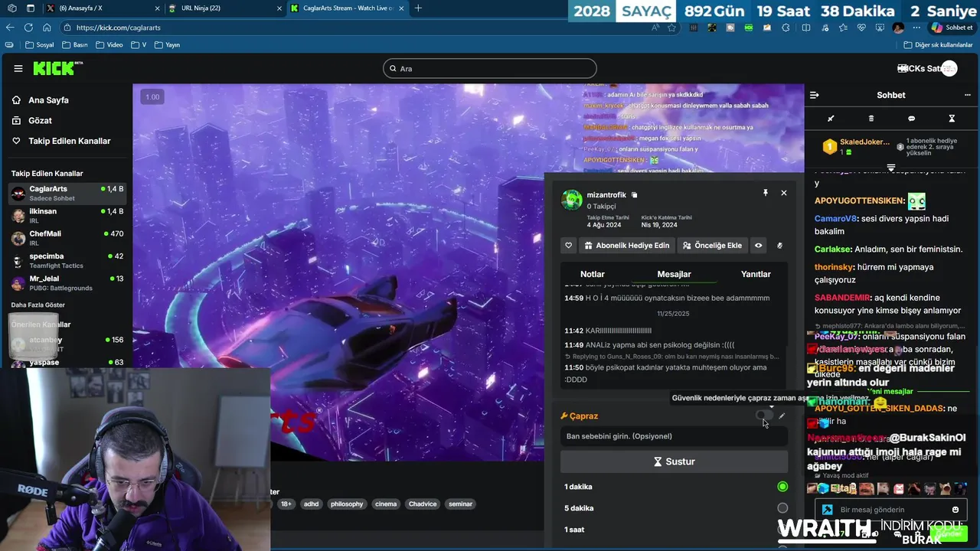Select Mr_Jelal channel in sidebar

[67, 283]
